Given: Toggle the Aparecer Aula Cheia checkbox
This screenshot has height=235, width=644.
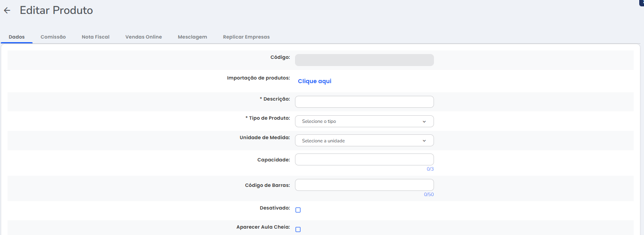Looking at the screenshot, I should pos(298,229).
